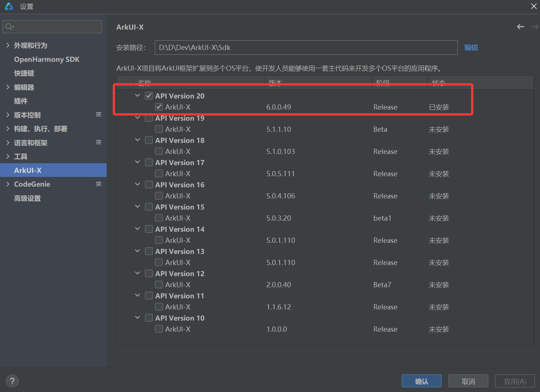Check ArkUI-X 1.0.0.0 checkbox

(x=159, y=329)
